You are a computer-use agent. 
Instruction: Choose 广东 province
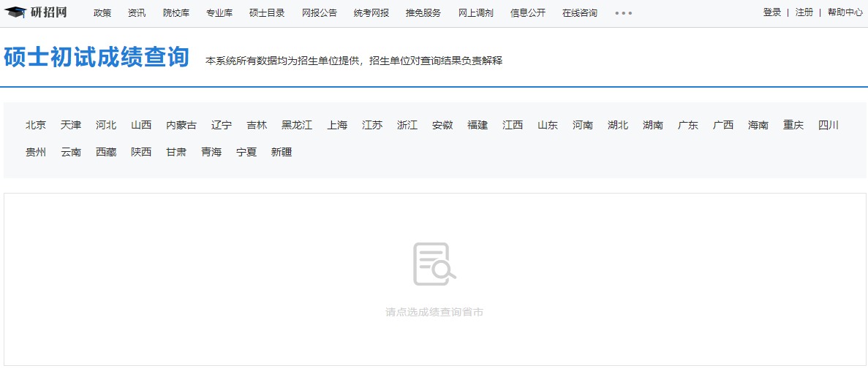tap(688, 125)
